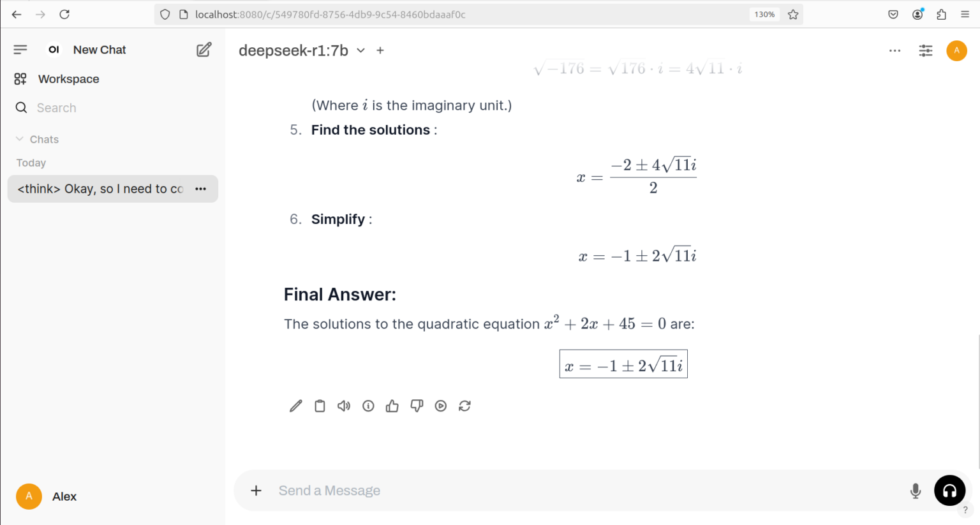Click the continue response play icon
Viewport: 980px width, 525px height.
pyautogui.click(x=441, y=406)
